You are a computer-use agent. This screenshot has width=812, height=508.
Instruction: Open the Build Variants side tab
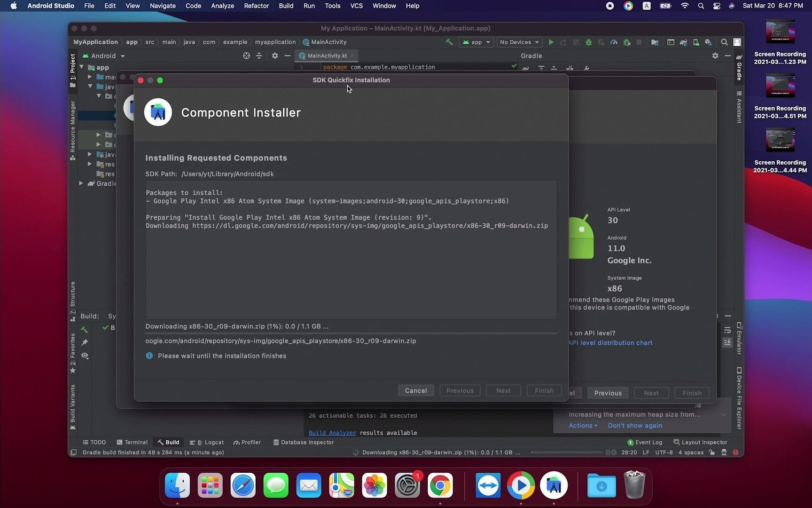click(x=72, y=407)
